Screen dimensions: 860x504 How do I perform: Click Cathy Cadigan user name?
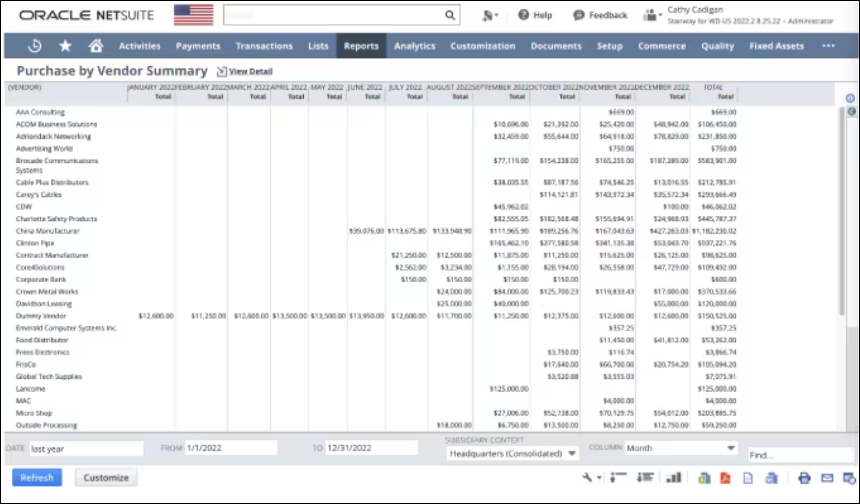click(695, 10)
